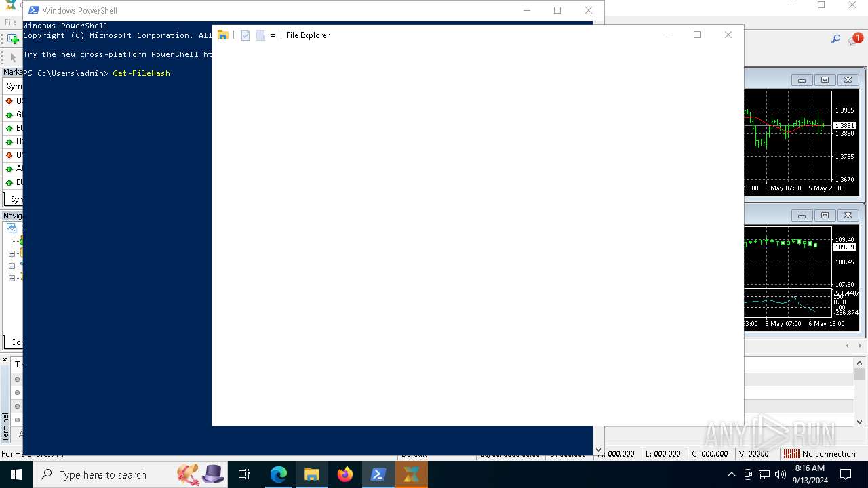Minimize the trading platform main window
Screen dimensions: 868x488
(790, 5)
